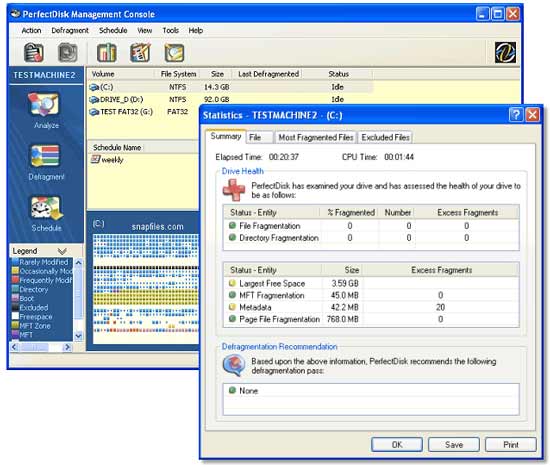Click legend horizontal scrollbar left arrow
This screenshot has width=550, height=467.
coord(14,347)
